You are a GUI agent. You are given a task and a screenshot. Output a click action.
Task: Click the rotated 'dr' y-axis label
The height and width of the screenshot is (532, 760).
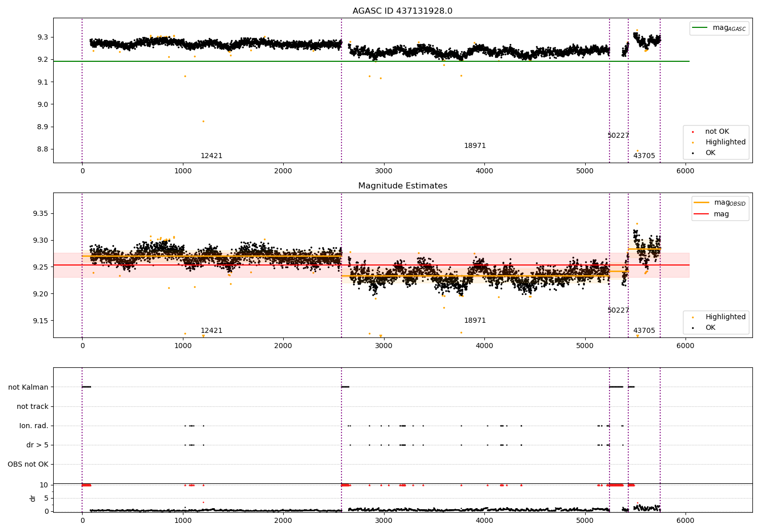point(33,498)
